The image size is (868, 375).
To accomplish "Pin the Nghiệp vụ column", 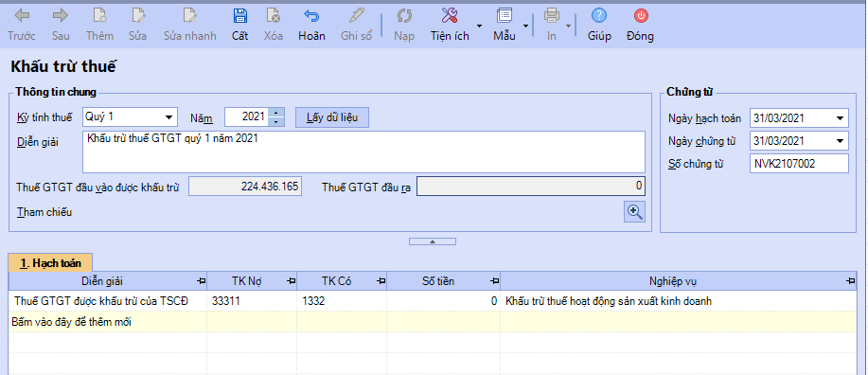I will [850, 281].
